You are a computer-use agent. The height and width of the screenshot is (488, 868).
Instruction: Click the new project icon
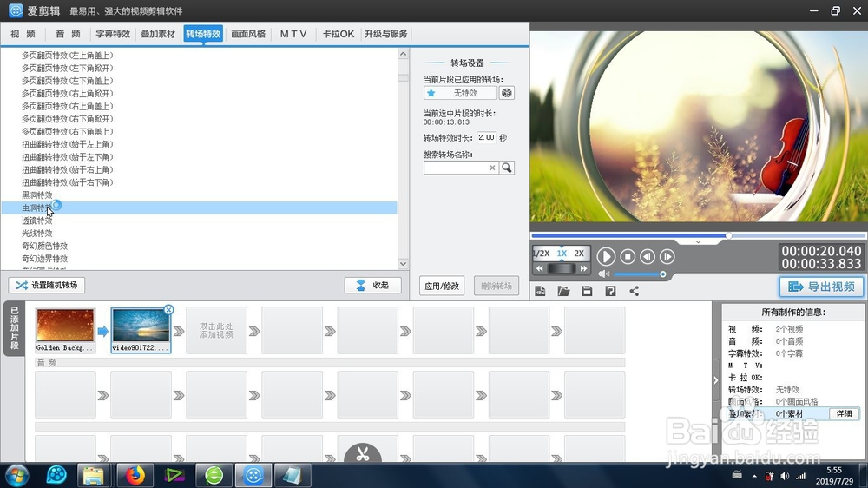[x=540, y=291]
